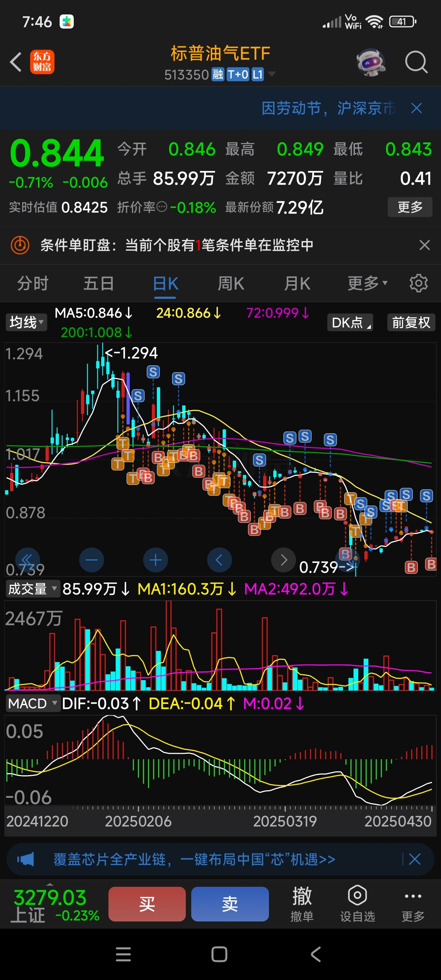Tap the 实时估值 0.8425 value

point(85,207)
